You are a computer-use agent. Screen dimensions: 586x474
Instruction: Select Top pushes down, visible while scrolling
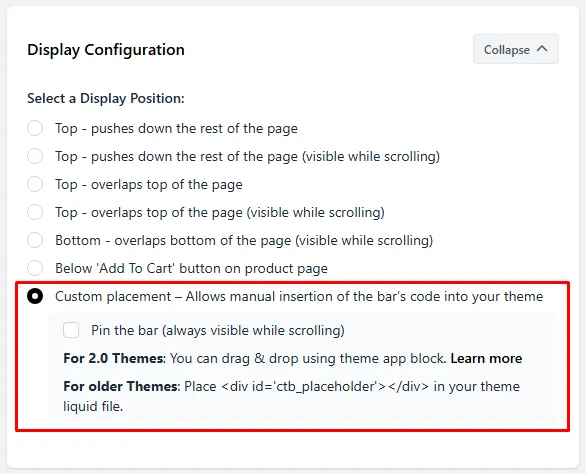pos(35,156)
